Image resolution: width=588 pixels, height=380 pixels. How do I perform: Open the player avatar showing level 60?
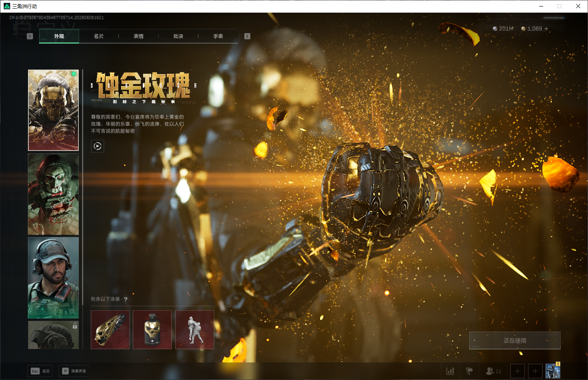coord(553,371)
